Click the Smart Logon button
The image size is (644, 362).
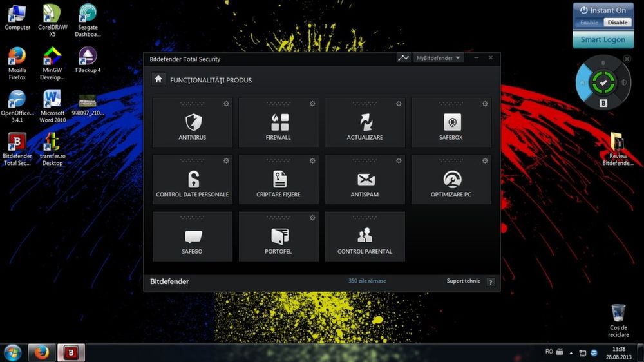coord(603,39)
